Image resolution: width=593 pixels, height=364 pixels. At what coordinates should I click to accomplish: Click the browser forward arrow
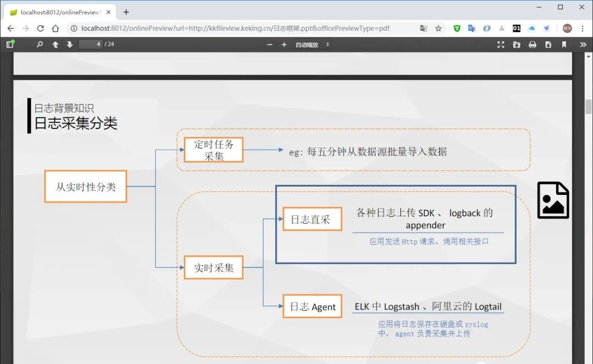[25, 29]
